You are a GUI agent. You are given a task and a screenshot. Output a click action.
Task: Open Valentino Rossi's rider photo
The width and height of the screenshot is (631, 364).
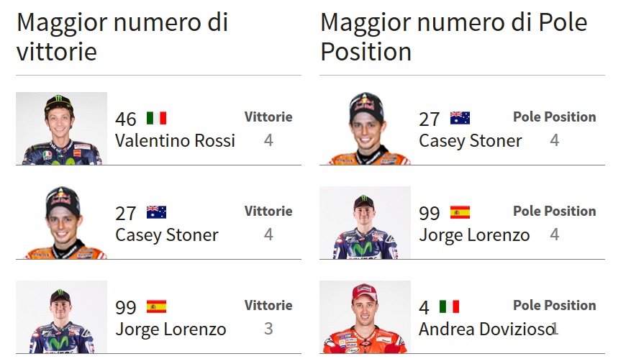pyautogui.click(x=61, y=129)
